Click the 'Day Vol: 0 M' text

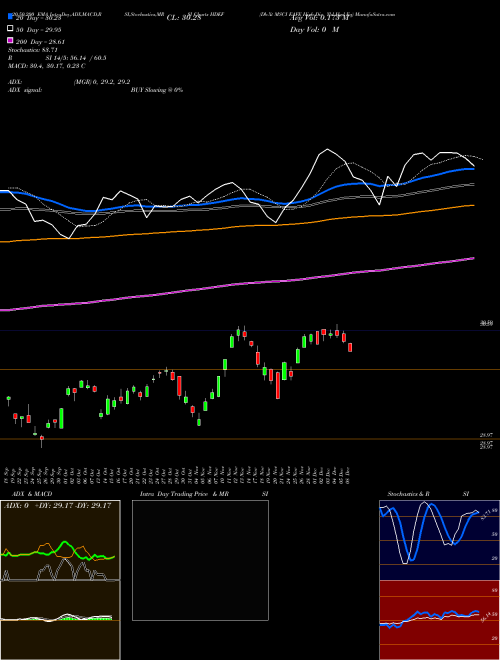315,30
